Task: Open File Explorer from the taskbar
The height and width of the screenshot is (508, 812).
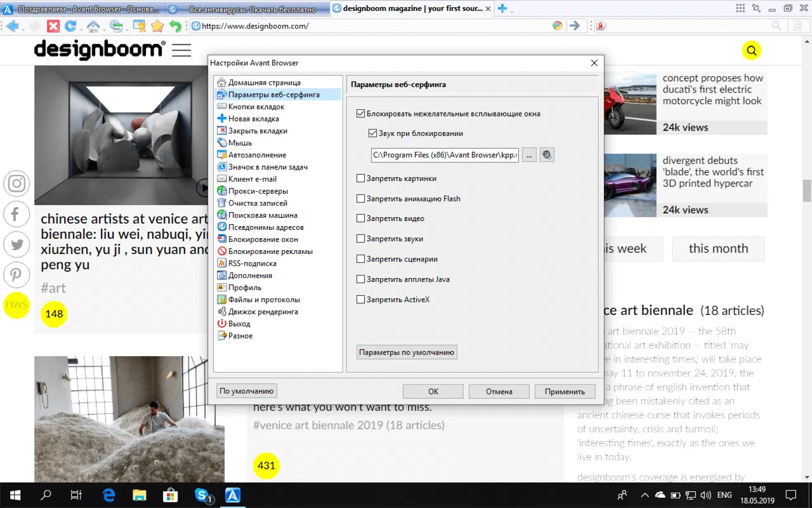Action: click(140, 495)
